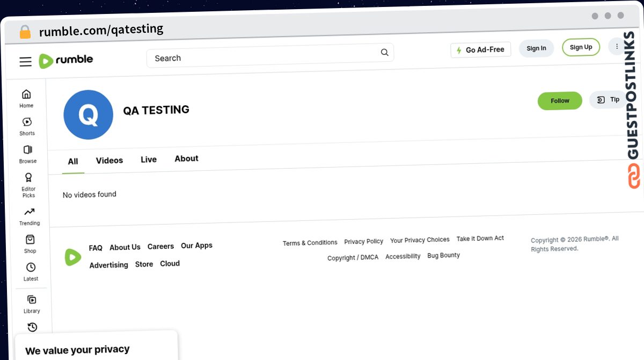Open Your Privacy Choices link
This screenshot has height=360, width=644.
(420, 240)
